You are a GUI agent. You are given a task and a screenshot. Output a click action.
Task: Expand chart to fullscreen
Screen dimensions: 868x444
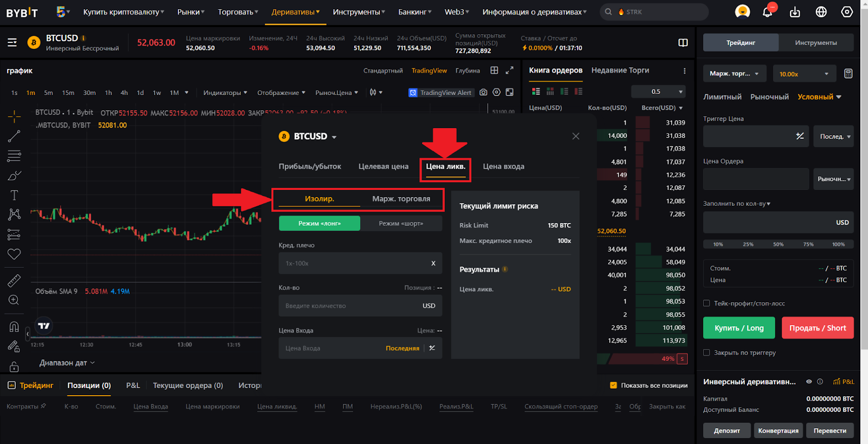[x=509, y=71]
